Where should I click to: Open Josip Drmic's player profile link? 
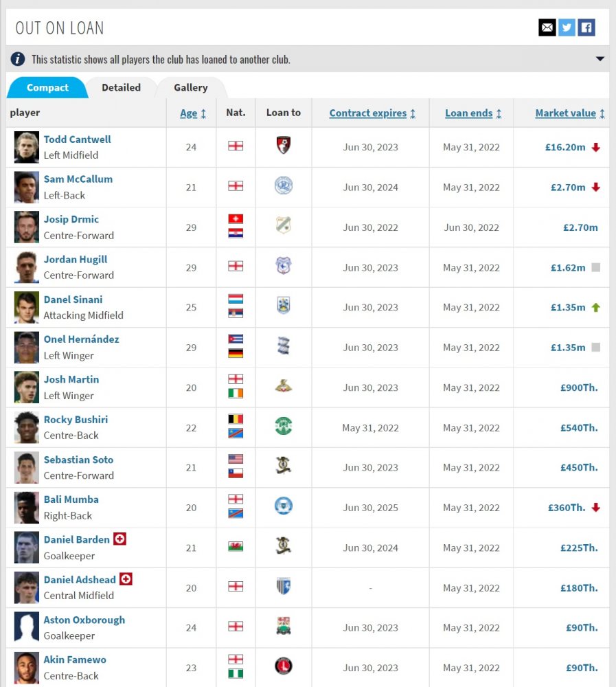(x=71, y=219)
